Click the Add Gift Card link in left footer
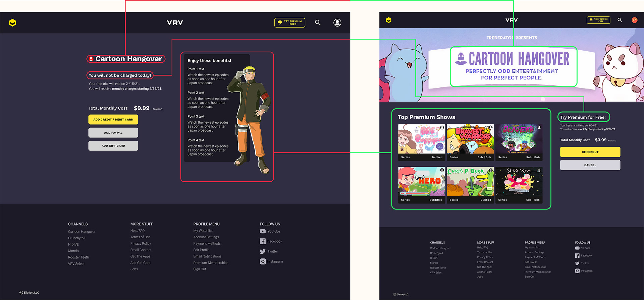644x300 pixels. coord(140,263)
